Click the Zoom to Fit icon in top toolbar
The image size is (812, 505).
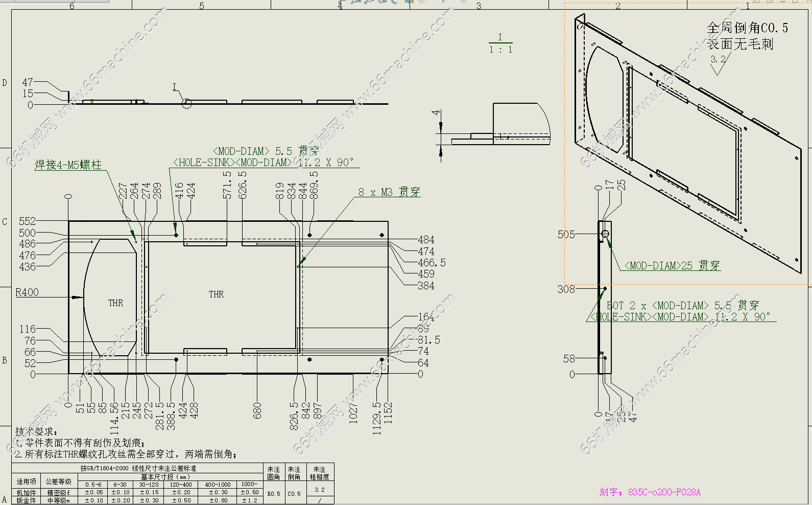point(343,2)
